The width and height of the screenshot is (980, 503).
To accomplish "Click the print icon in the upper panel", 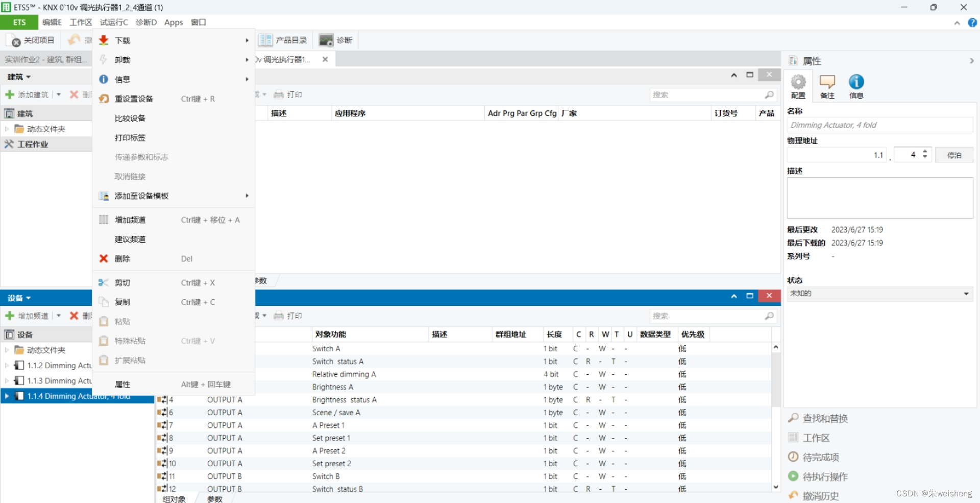I will (279, 94).
